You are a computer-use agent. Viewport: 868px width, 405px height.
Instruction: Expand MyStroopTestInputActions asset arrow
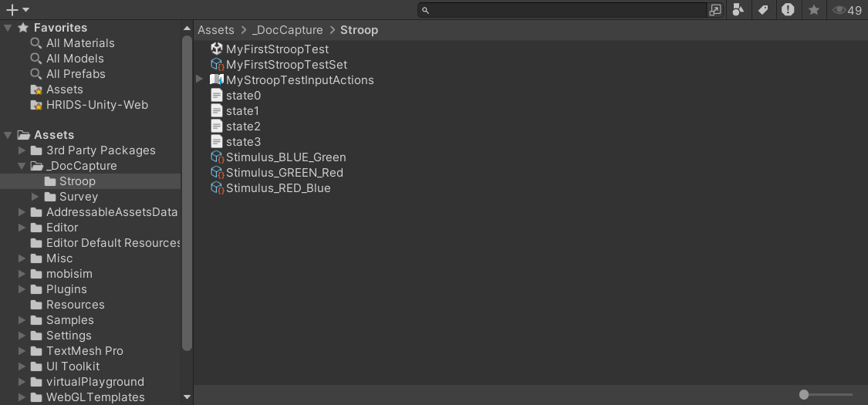click(199, 79)
